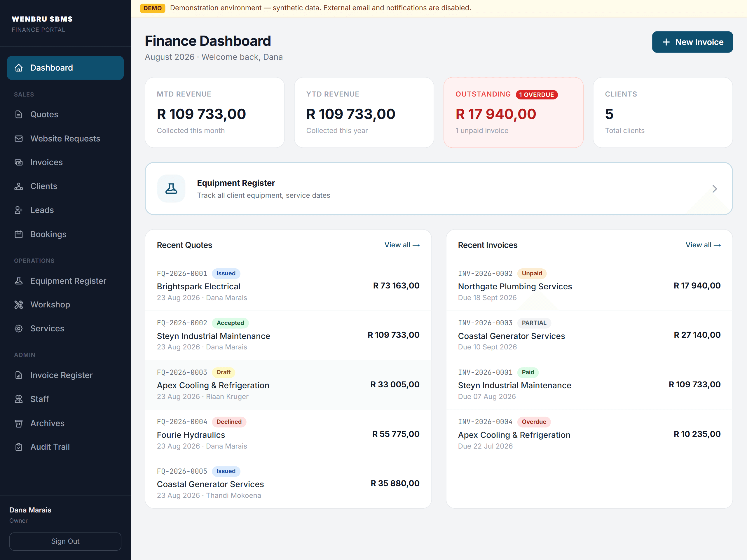
Task: Open the Outstanding R 17 940,00 card
Action: (513, 112)
